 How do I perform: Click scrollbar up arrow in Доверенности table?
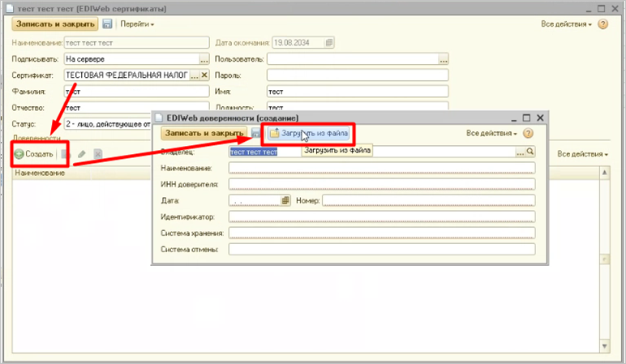pos(604,173)
